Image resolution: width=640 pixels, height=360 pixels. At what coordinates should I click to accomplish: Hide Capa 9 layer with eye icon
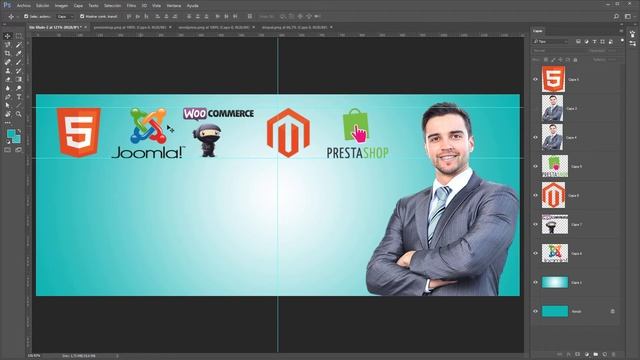pos(536,79)
